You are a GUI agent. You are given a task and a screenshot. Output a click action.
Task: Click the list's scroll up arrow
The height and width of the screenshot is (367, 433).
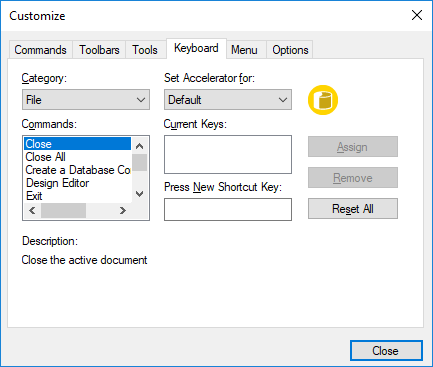[x=140, y=146]
